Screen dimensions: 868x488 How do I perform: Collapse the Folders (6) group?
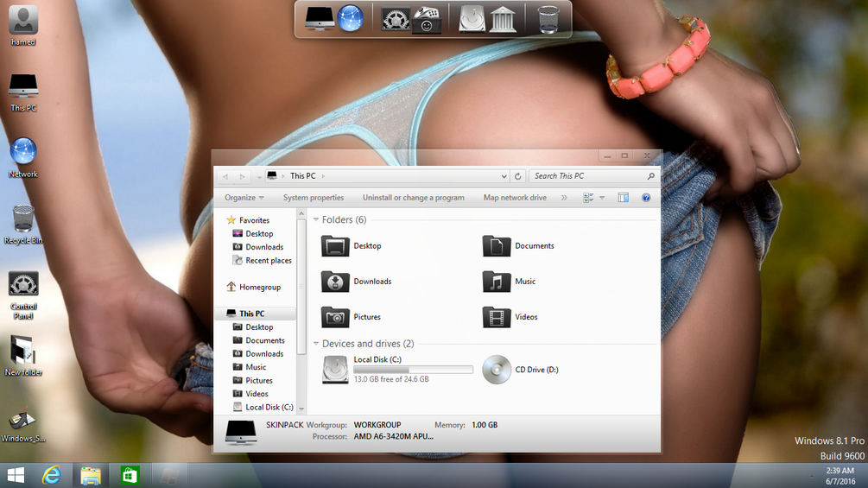316,219
